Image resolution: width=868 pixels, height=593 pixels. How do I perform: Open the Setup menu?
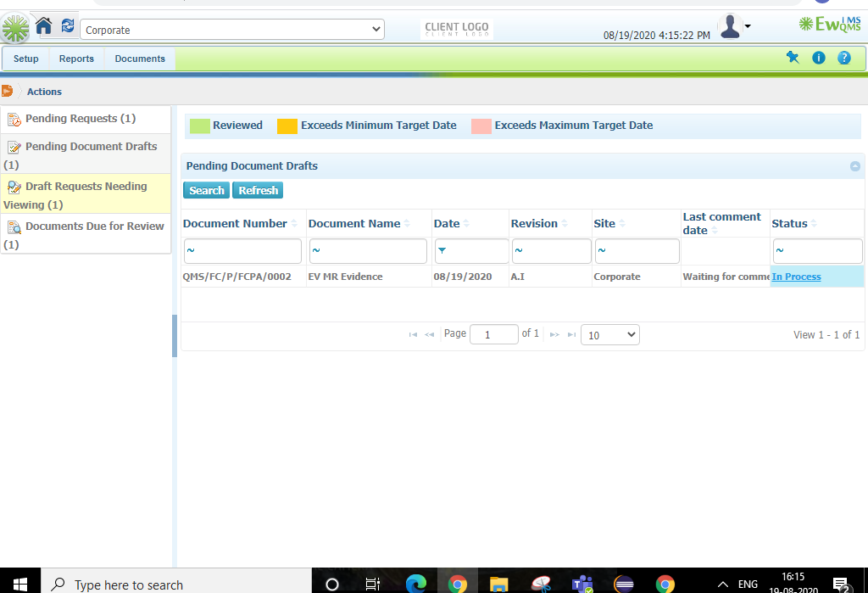pyautogui.click(x=26, y=59)
